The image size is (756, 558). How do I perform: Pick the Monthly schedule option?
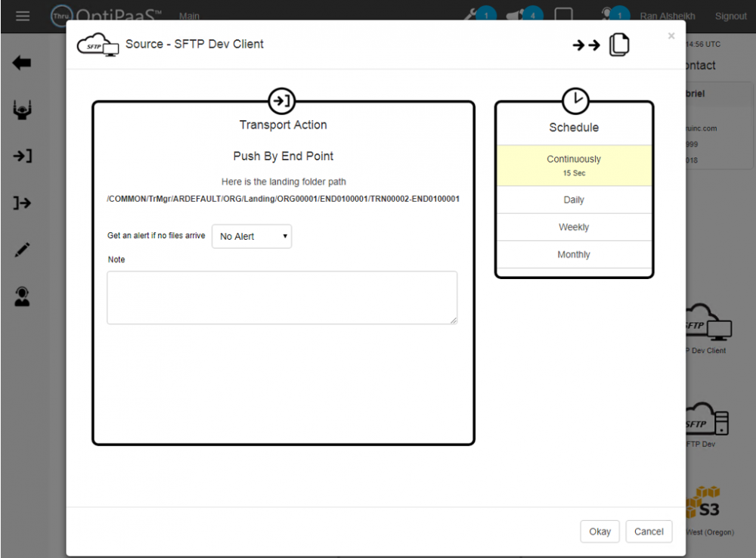pos(574,255)
